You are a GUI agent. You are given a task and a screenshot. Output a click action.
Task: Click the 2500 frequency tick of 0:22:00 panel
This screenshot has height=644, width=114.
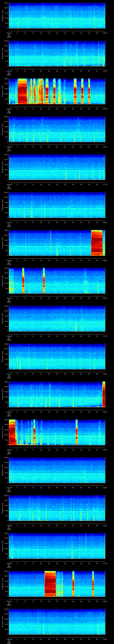tap(6, 3)
